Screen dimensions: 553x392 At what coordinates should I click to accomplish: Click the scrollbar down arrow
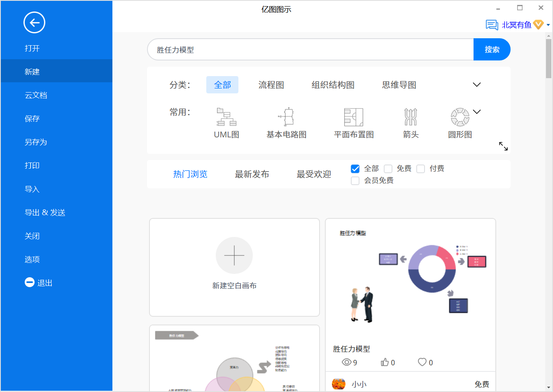click(x=548, y=387)
